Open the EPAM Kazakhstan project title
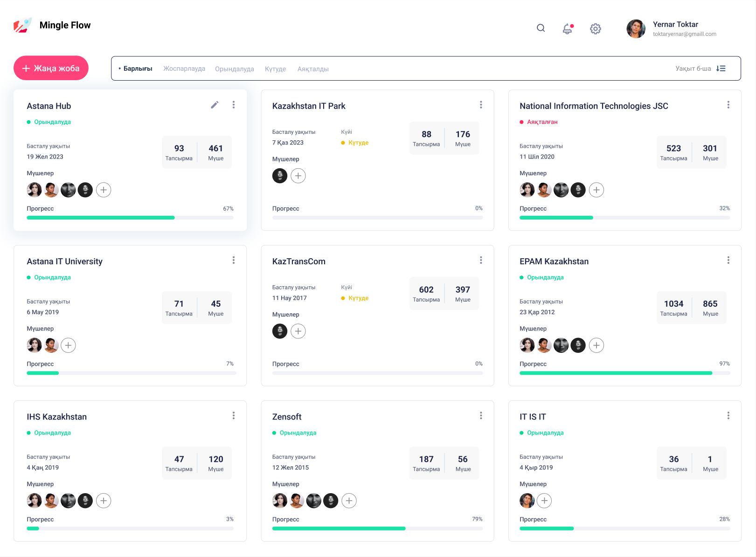The height and width of the screenshot is (557, 756). 554,261
